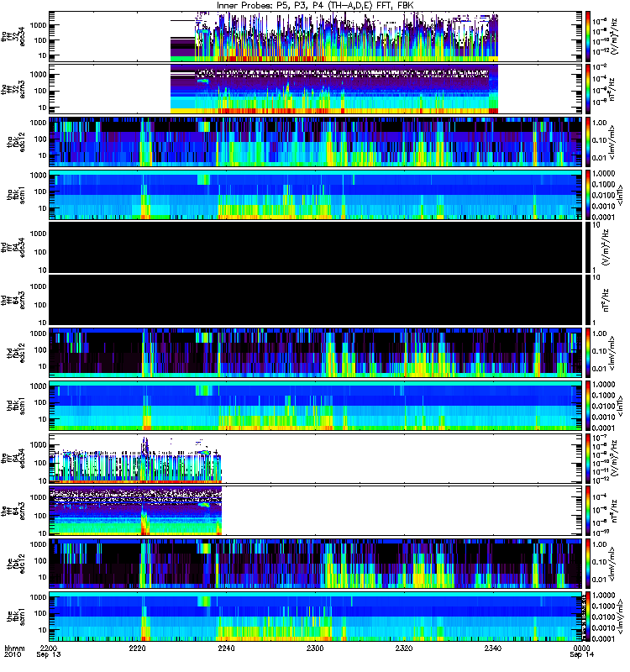Select the black thd fff 64 edc34 panel

pos(316,247)
